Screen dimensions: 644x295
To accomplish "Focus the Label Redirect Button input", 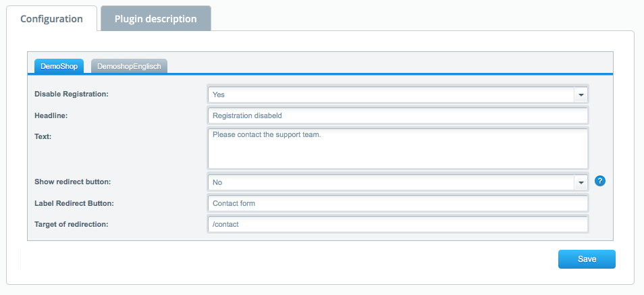I will [x=398, y=203].
